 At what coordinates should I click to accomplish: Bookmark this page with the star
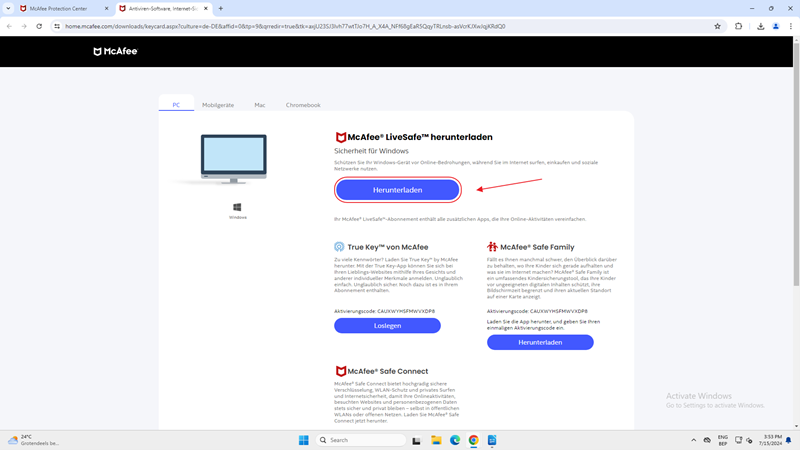click(x=717, y=26)
